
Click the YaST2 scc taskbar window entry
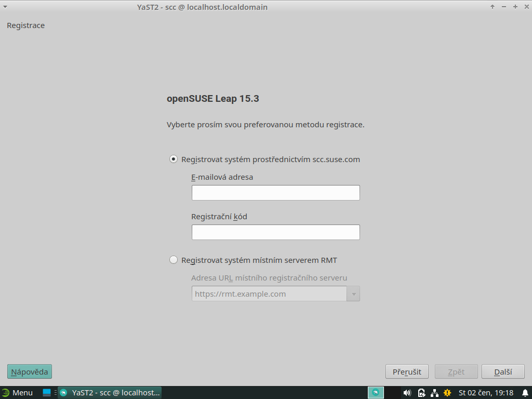[x=110, y=393]
